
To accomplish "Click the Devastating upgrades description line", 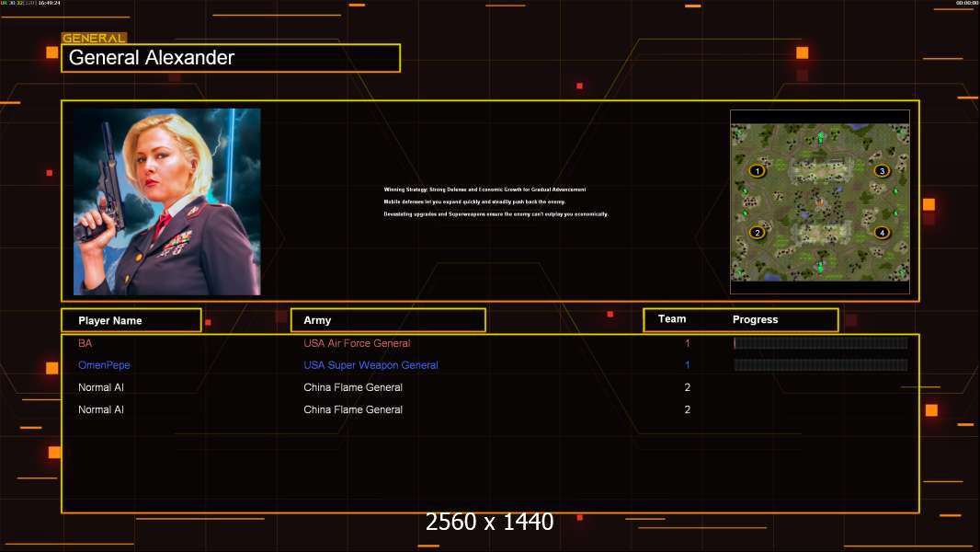I will [496, 213].
